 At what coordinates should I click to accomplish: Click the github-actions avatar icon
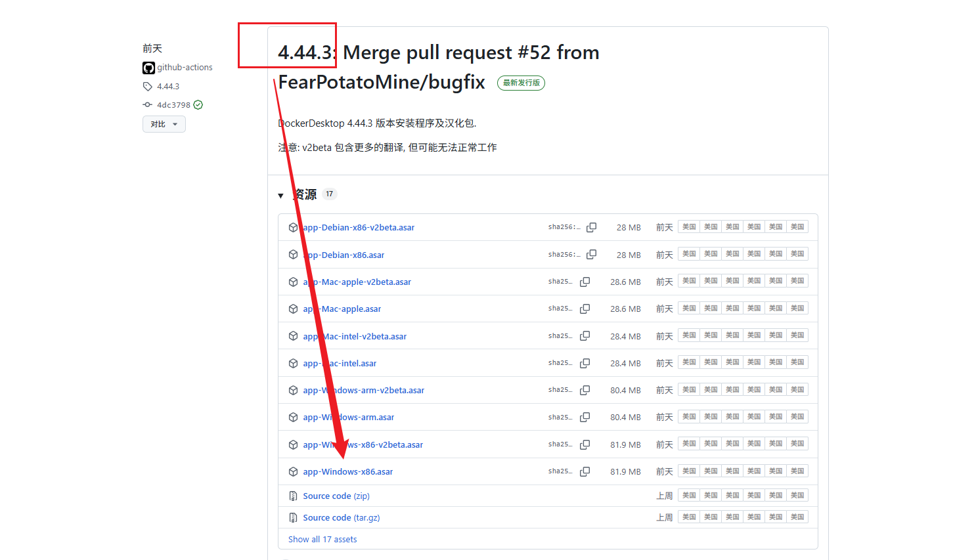[148, 68]
